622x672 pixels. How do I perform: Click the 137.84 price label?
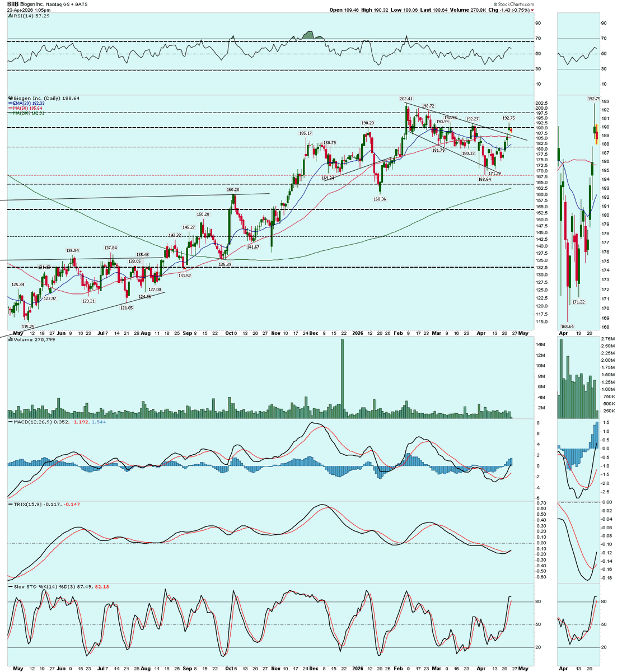110,248
